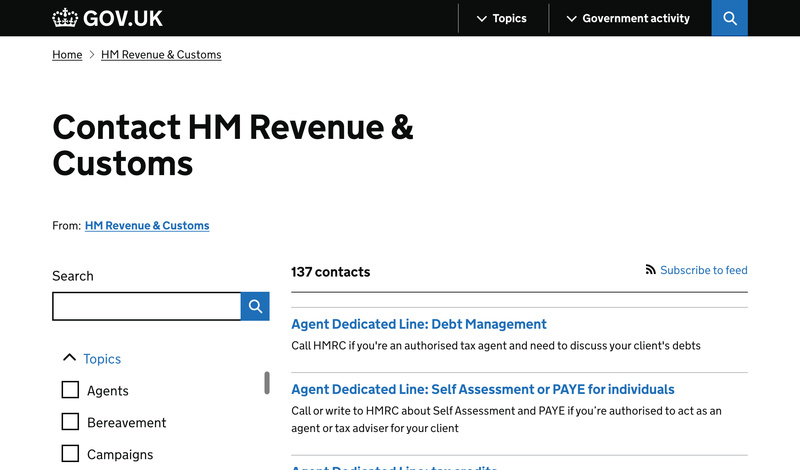Click the debt management description text

496,345
